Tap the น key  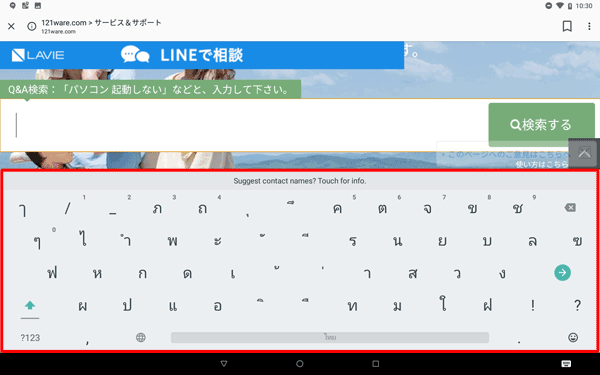click(398, 241)
